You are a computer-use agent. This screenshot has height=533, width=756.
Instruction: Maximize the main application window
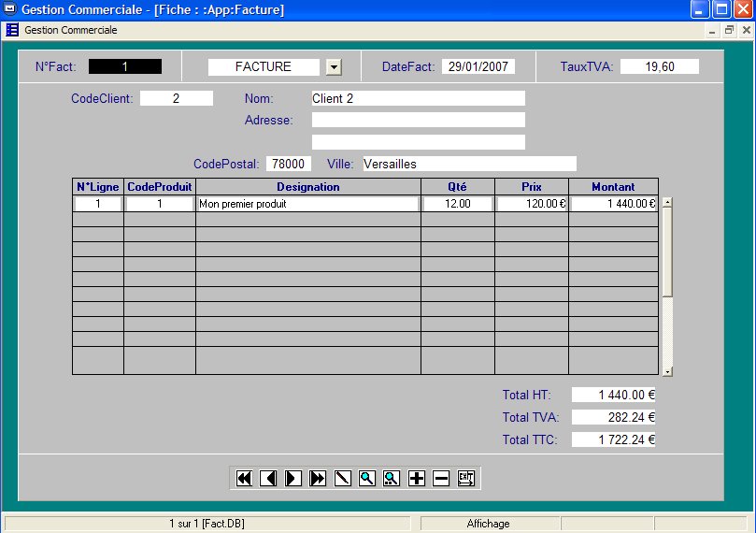[721, 9]
